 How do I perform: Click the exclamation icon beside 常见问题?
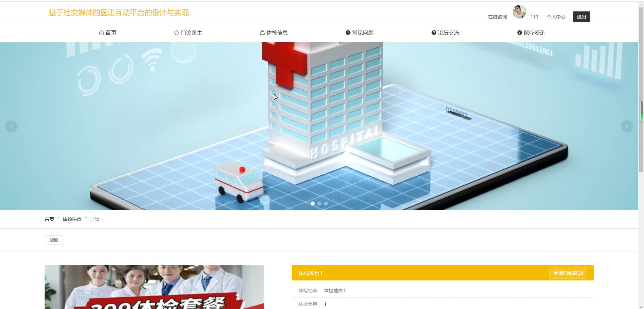348,33
